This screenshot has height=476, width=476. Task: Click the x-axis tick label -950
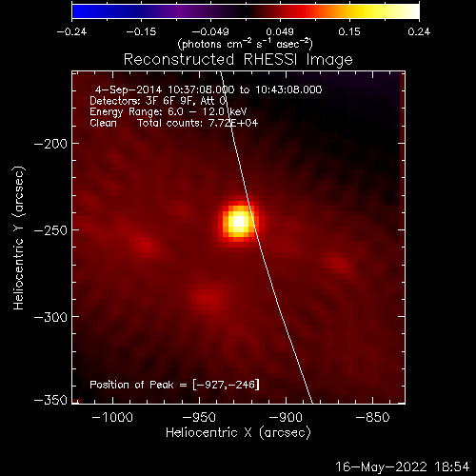pos(199,417)
